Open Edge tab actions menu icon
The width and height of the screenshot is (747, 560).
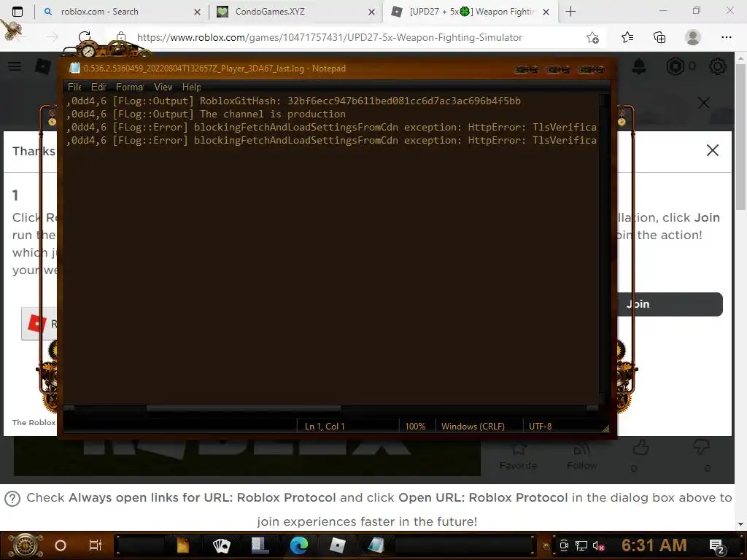[x=18, y=12]
